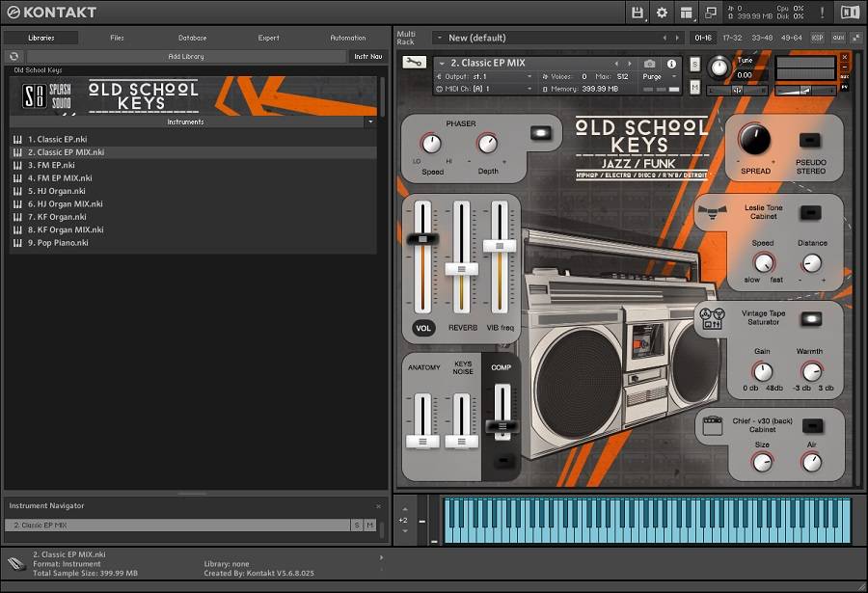Open the save/load files menu icon
The width and height of the screenshot is (868, 593).
(x=637, y=13)
